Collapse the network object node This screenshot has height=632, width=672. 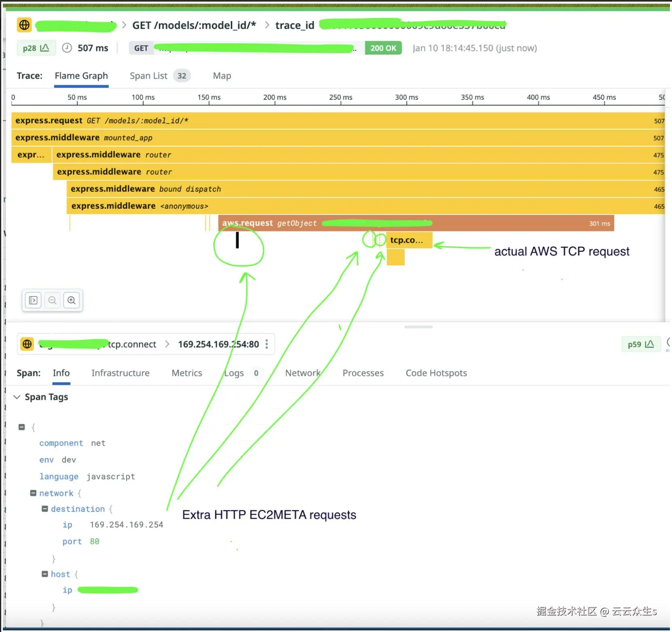coord(33,493)
